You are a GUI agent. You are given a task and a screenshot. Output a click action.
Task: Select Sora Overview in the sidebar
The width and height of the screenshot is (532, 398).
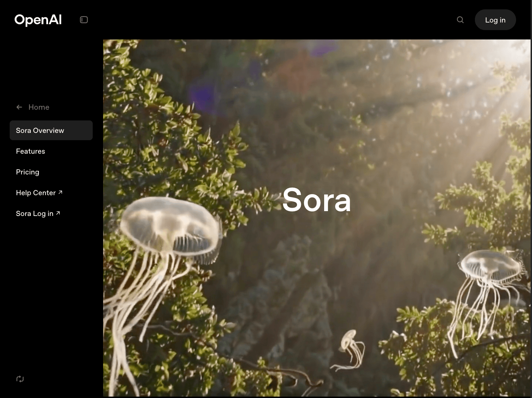tap(51, 130)
